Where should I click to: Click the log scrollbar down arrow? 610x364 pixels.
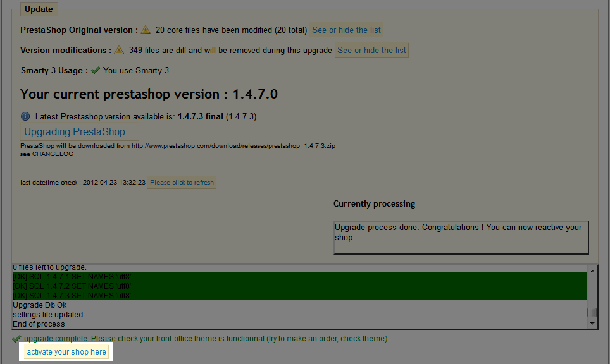point(592,324)
